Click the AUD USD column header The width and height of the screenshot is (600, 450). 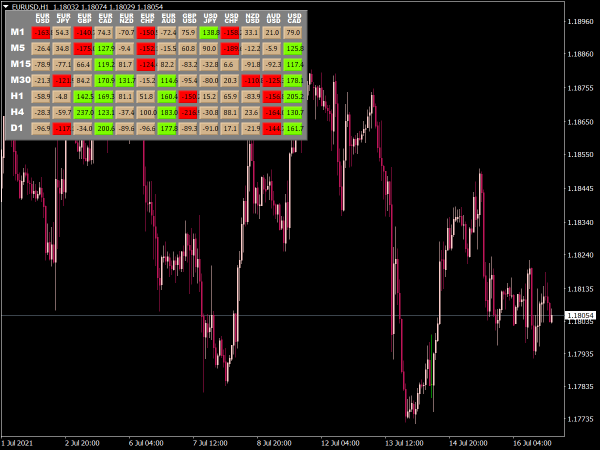click(274, 18)
